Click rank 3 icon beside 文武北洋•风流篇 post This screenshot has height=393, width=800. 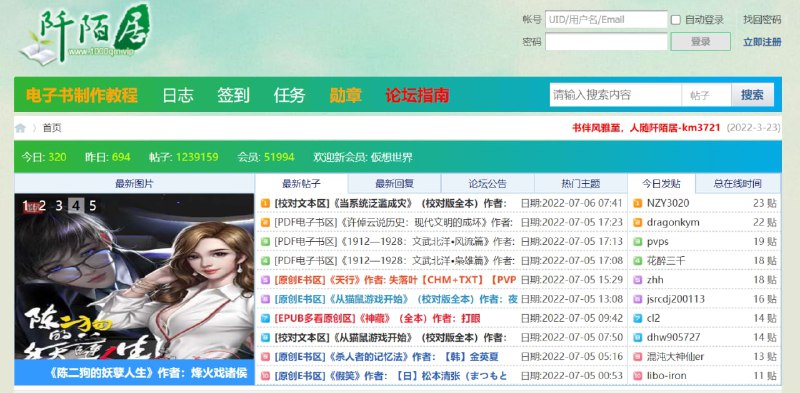pos(265,241)
